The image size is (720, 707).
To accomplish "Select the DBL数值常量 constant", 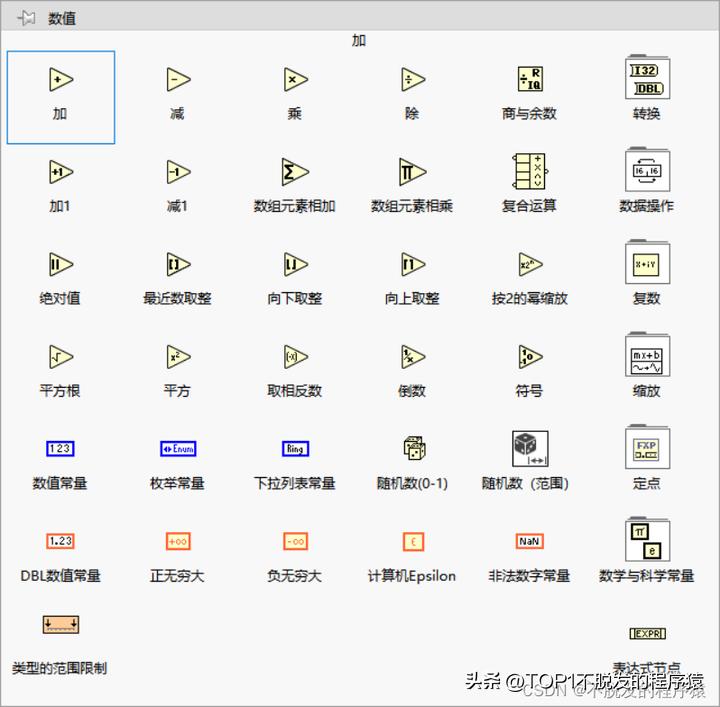I will pos(60,541).
